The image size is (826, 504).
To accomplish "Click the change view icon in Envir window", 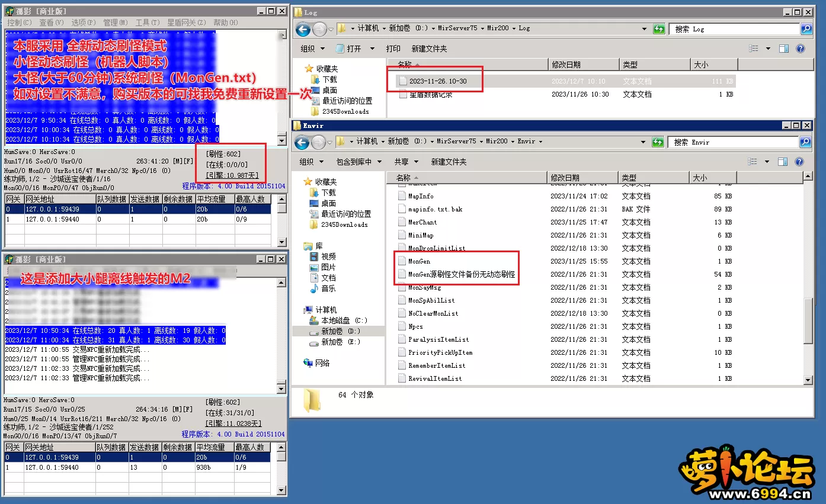I will coord(754,162).
